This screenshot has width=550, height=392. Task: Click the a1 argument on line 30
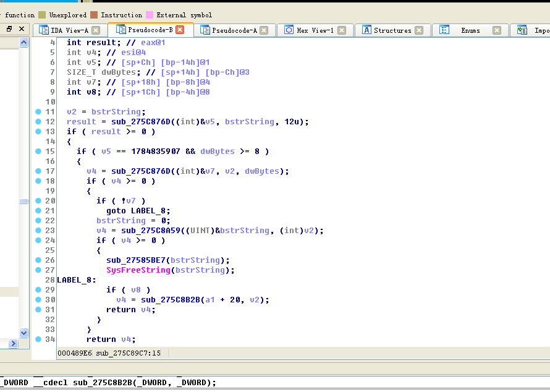[209, 300]
